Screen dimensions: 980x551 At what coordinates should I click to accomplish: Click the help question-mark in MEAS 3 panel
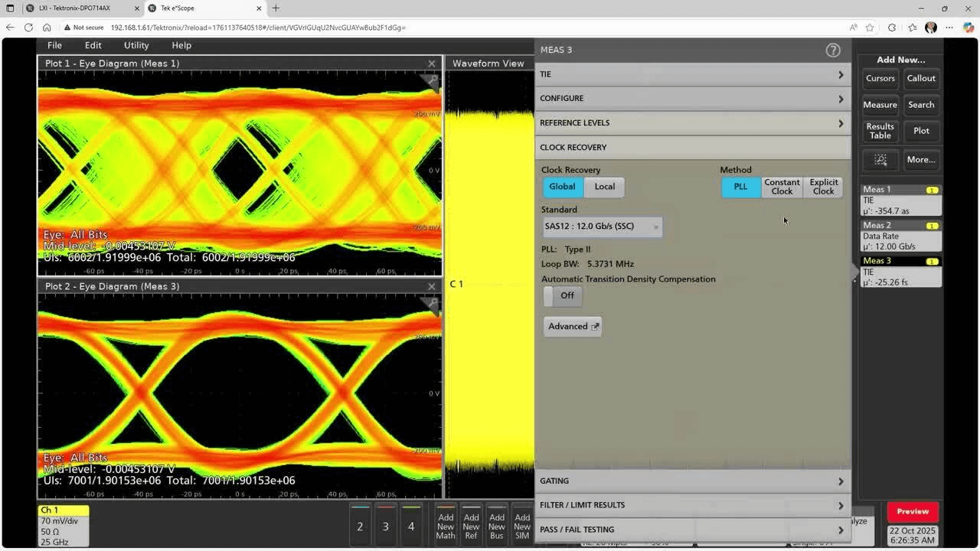[833, 50]
